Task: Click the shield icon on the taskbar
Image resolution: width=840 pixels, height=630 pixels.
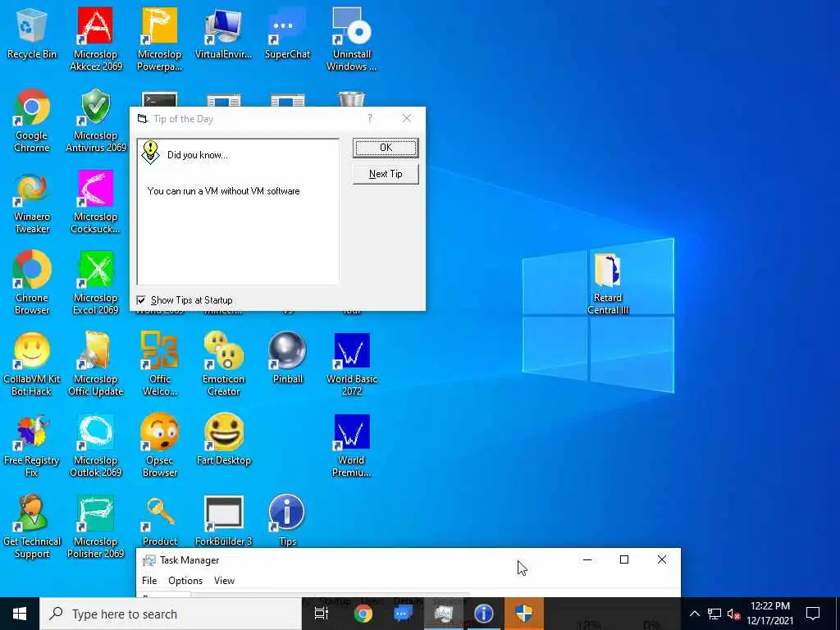Action: (x=524, y=614)
